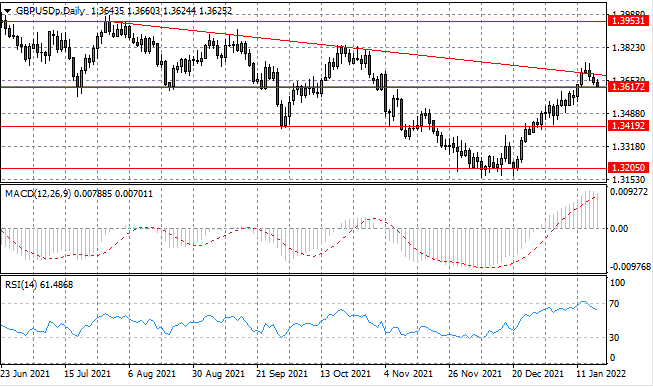Click the 0.009272 MACD scale value

(x=630, y=192)
